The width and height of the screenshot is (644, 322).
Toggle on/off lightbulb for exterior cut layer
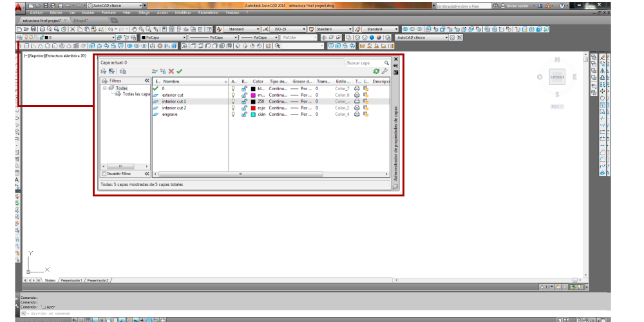point(233,95)
